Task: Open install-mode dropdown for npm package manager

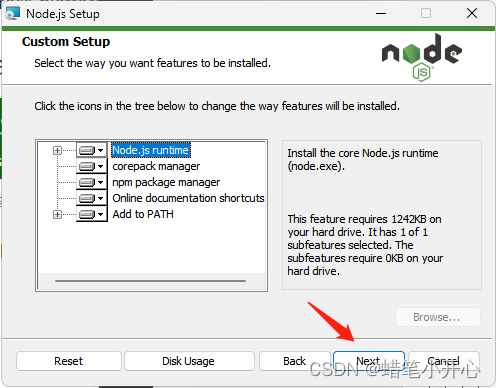Action: pos(92,182)
